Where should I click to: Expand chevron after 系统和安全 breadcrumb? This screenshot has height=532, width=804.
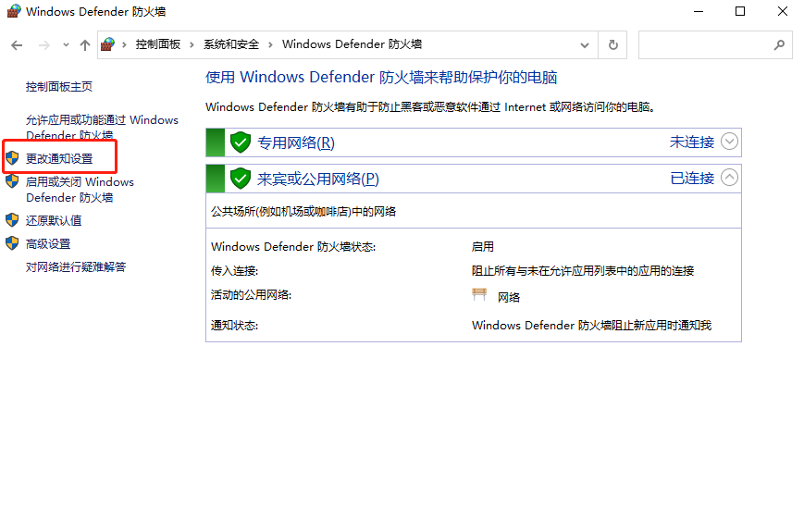pyautogui.click(x=270, y=44)
